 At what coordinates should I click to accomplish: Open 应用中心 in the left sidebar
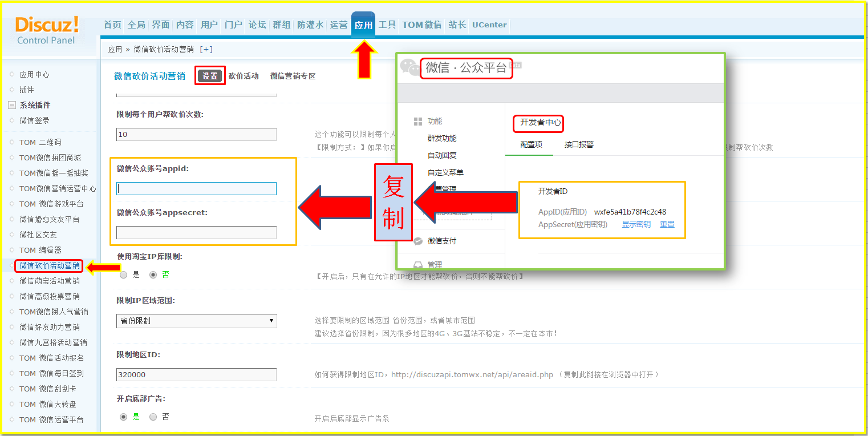pyautogui.click(x=34, y=74)
